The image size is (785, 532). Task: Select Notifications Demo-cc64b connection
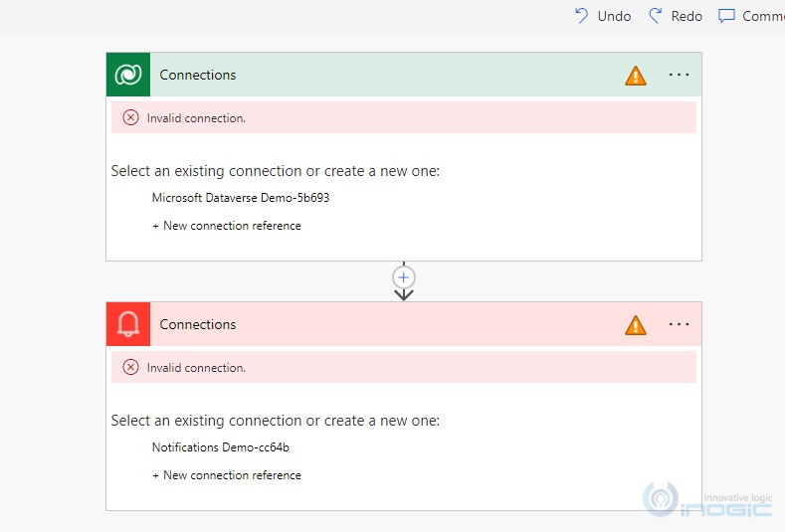tap(221, 446)
